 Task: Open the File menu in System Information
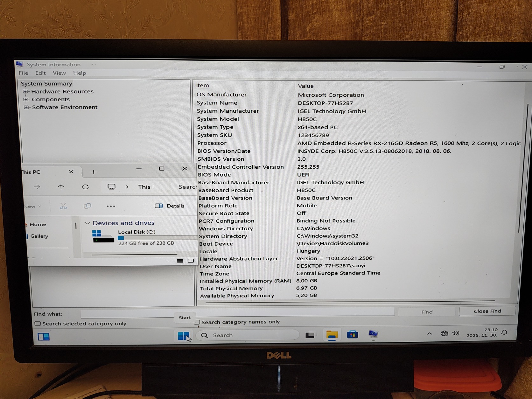tap(23, 73)
